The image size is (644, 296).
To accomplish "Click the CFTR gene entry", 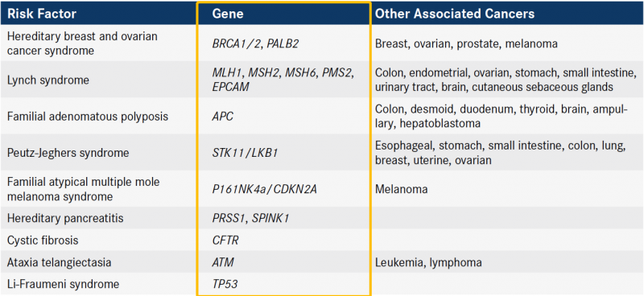I will pos(225,240).
